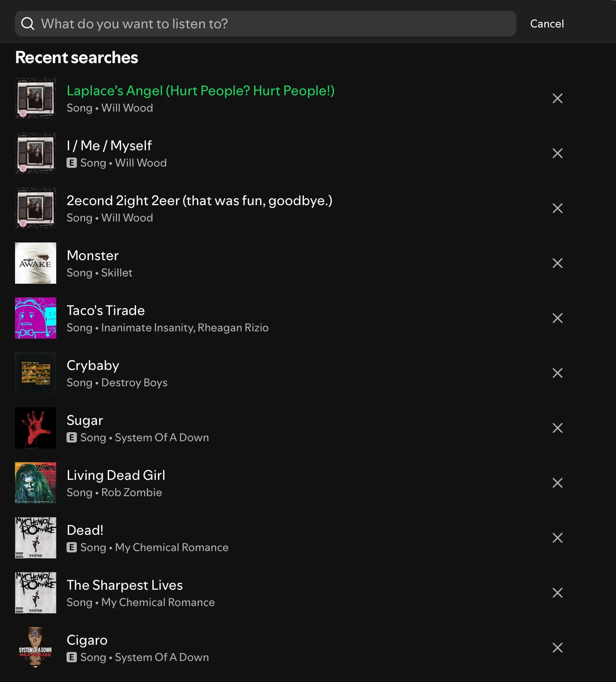Click the magnifying glass search icon

click(27, 24)
